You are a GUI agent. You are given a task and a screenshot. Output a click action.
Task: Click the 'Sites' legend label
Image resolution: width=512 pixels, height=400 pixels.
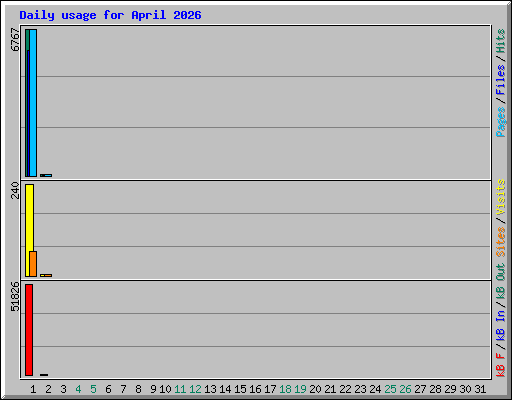click(501, 242)
